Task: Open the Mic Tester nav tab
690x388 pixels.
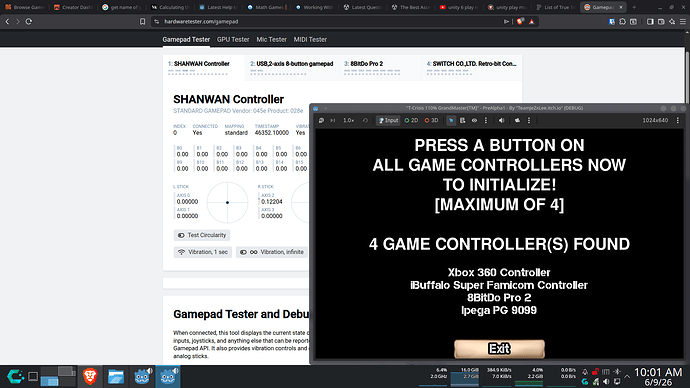Action: [x=272, y=39]
